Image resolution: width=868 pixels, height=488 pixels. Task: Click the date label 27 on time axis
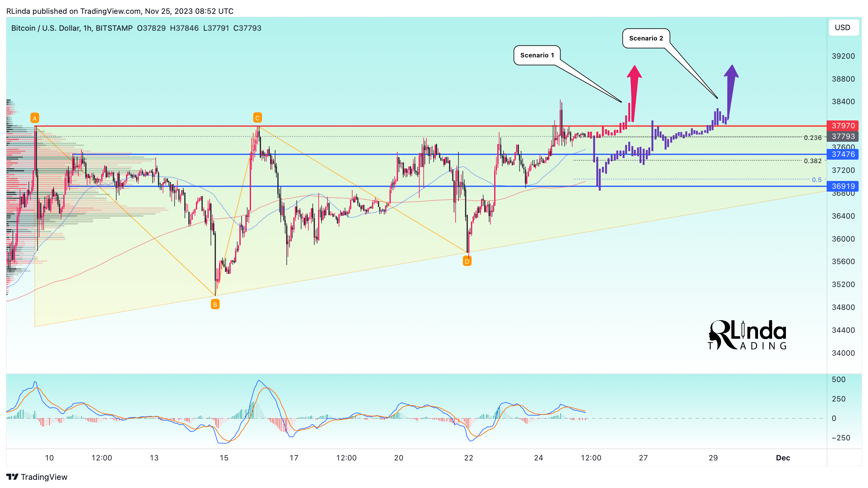click(x=643, y=458)
